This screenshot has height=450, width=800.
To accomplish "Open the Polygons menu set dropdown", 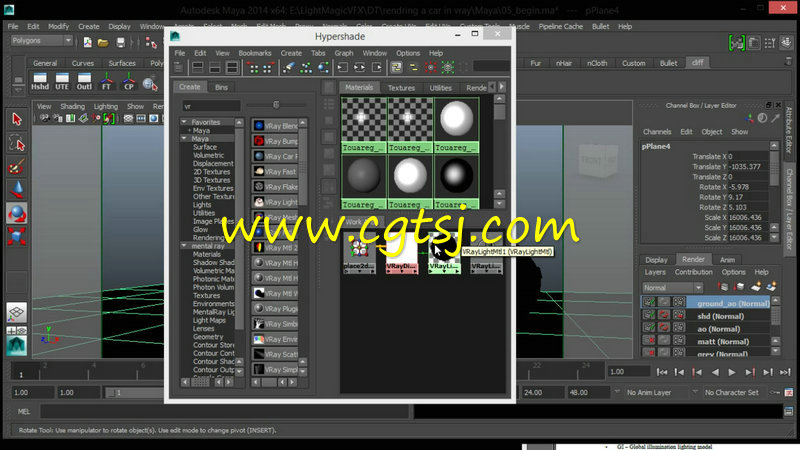I will pyautogui.click(x=41, y=40).
